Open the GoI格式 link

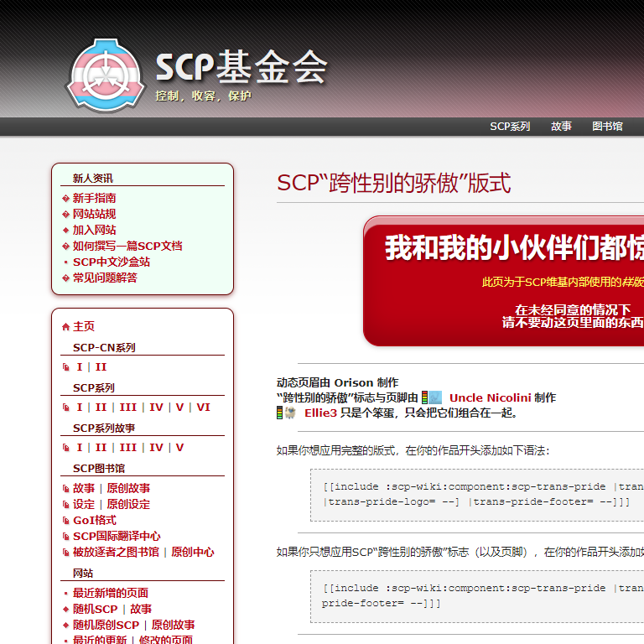coord(94,521)
